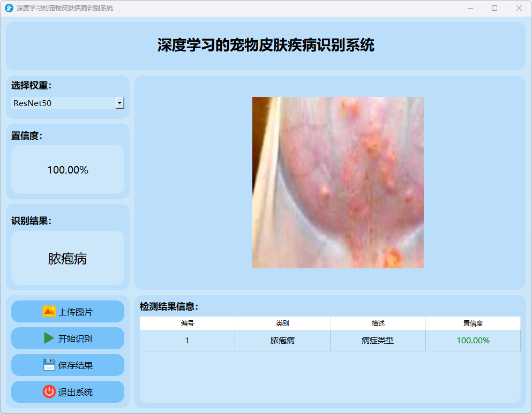532x414 pixels.
Task: Click the upload picture icon
Action: 49,311
